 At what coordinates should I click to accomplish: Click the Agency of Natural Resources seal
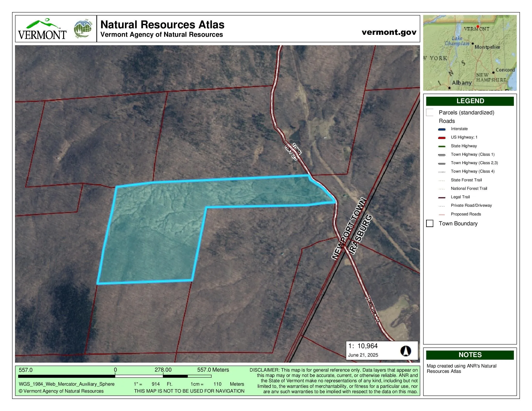(83, 29)
